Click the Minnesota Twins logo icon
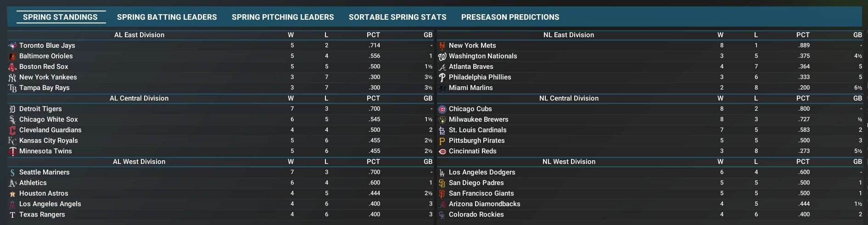868x225 pixels. tap(12, 151)
